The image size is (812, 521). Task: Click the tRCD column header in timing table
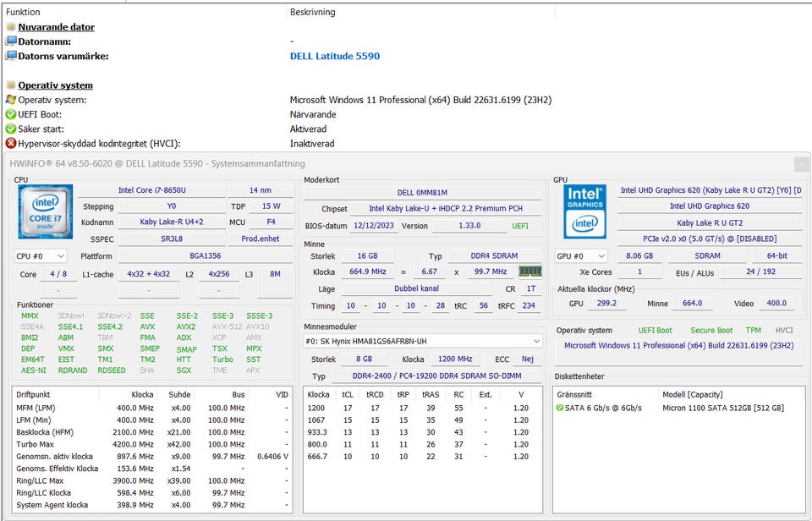click(375, 395)
